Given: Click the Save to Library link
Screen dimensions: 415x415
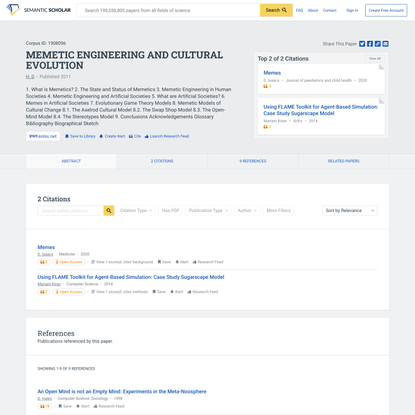Looking at the screenshot, I should pos(80,136).
